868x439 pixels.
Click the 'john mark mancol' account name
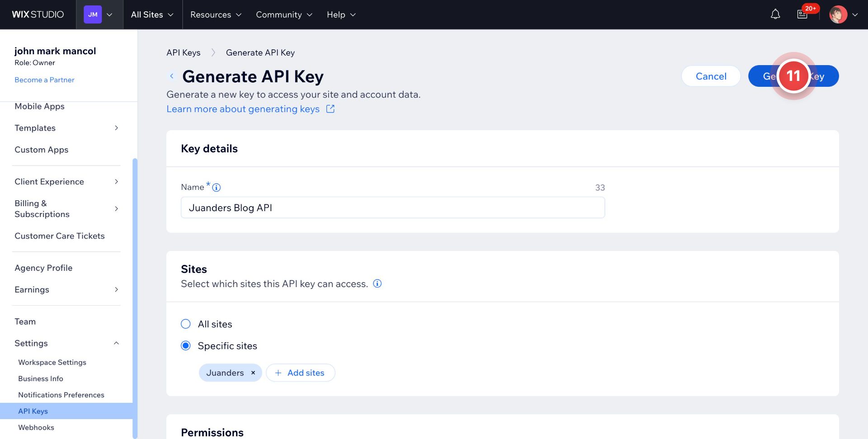(55, 51)
